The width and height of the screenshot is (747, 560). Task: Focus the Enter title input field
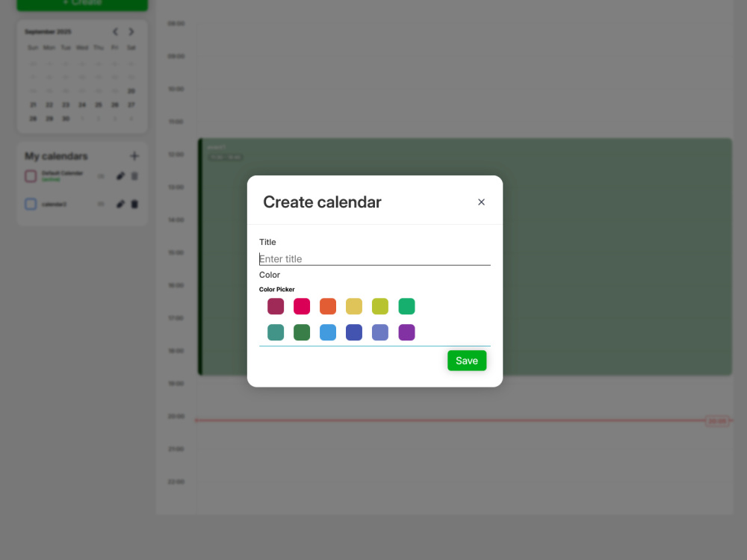tap(374, 258)
